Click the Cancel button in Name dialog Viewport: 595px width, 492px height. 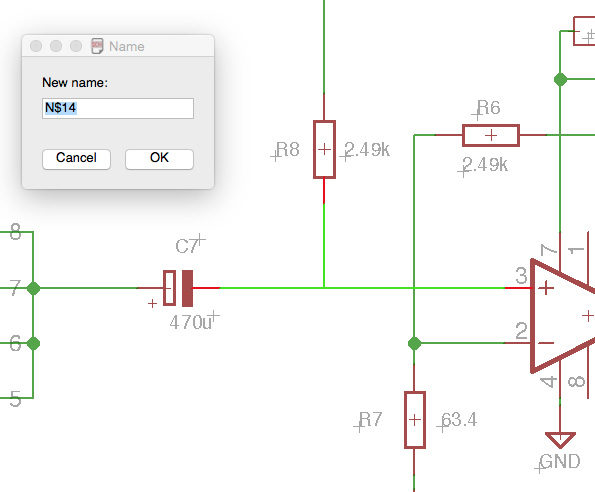(76, 159)
